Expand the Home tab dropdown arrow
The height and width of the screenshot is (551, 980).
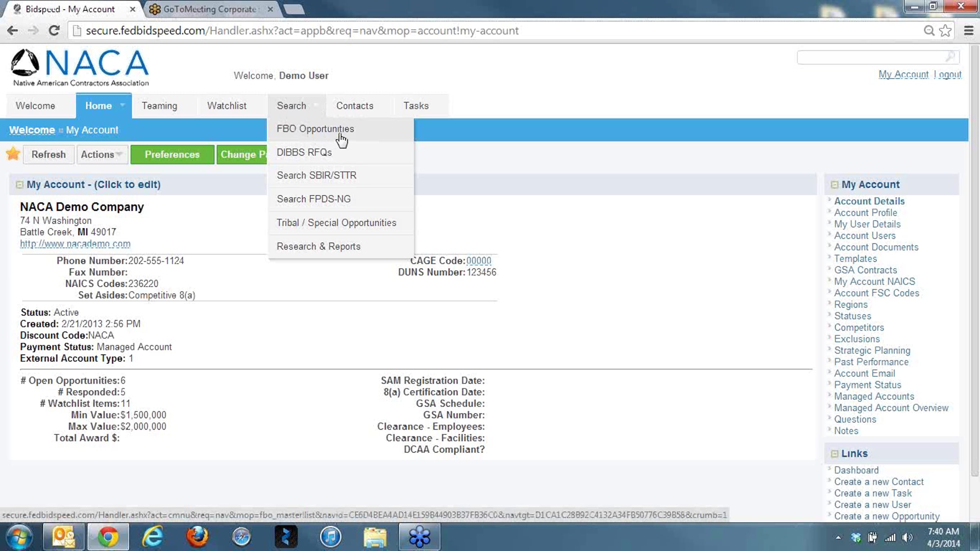coord(122,105)
